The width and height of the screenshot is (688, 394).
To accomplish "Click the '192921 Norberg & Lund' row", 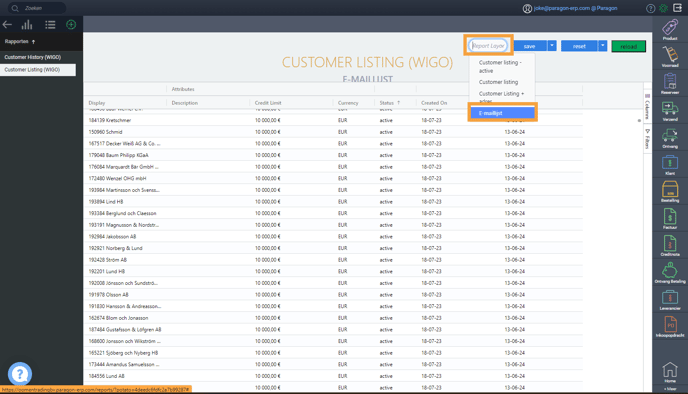I will coord(333,248).
